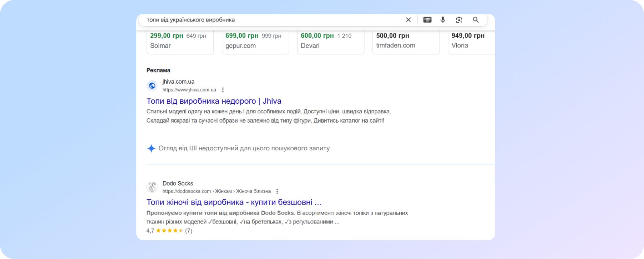
Task: Select the Solmar 299,00 грн product card
Action: tap(180, 42)
